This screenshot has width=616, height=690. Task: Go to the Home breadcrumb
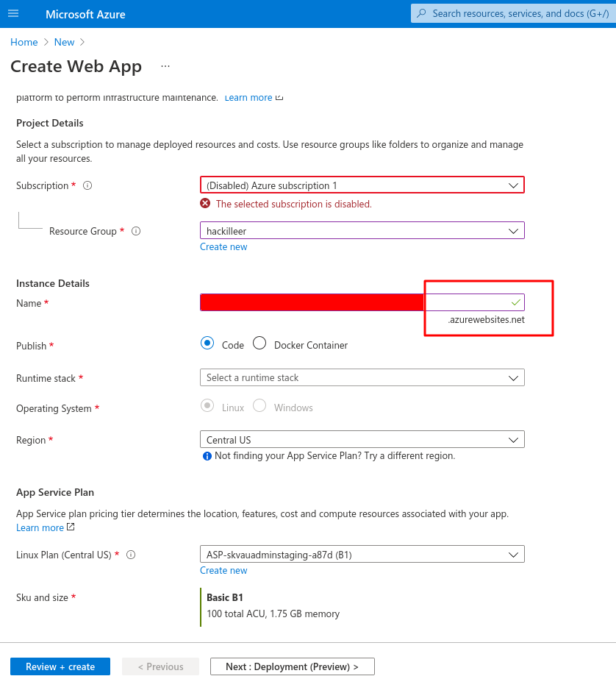(24, 42)
